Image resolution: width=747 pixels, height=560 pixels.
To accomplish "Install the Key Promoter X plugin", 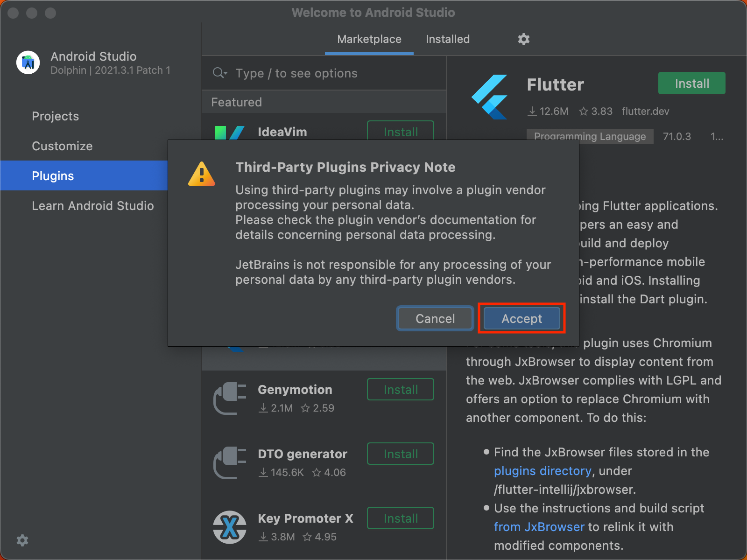I will point(401,518).
